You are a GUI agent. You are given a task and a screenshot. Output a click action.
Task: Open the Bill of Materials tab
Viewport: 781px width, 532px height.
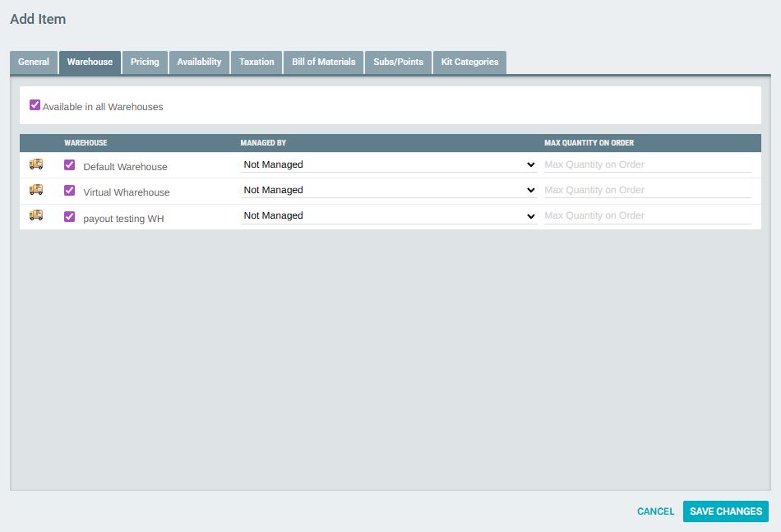pyautogui.click(x=324, y=62)
